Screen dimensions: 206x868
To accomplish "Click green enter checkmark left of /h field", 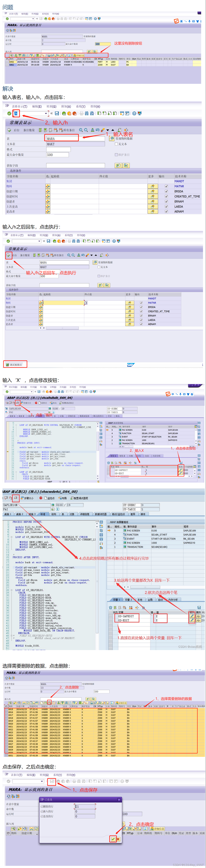I will pos(9,113).
